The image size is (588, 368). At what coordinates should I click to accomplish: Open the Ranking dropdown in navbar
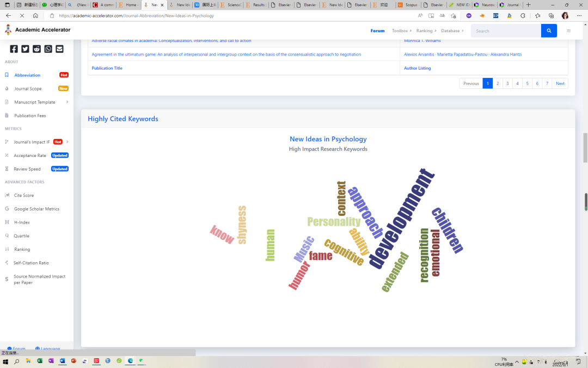pos(426,31)
